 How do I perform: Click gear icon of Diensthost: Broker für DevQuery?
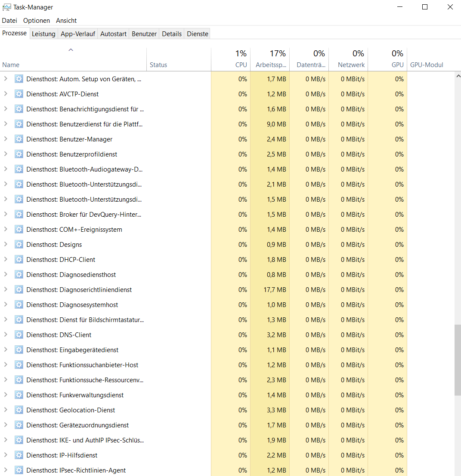coord(19,214)
